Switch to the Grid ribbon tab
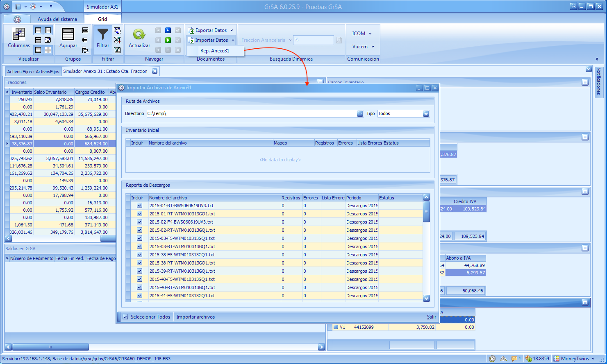The width and height of the screenshot is (607, 364). pyautogui.click(x=102, y=19)
